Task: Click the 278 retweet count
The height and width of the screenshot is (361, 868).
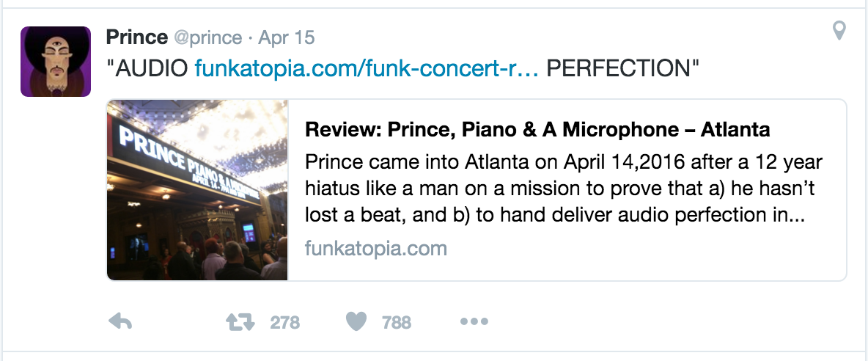Action: (x=284, y=322)
